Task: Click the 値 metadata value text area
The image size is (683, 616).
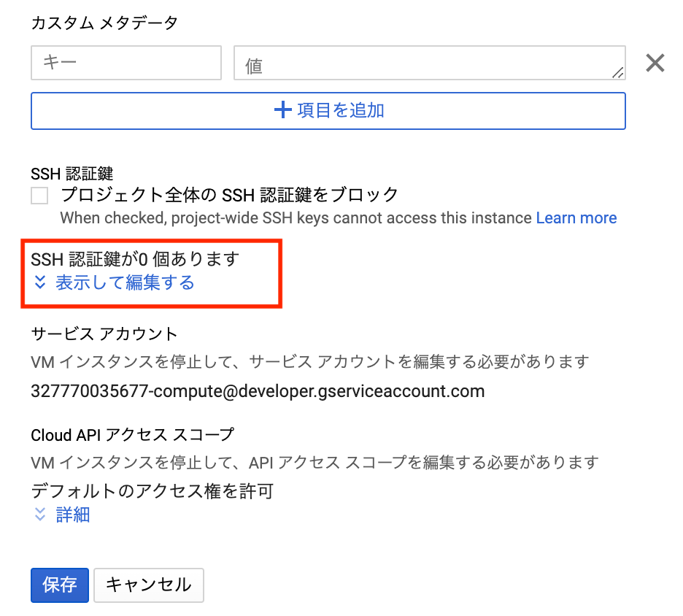Action: (x=430, y=63)
